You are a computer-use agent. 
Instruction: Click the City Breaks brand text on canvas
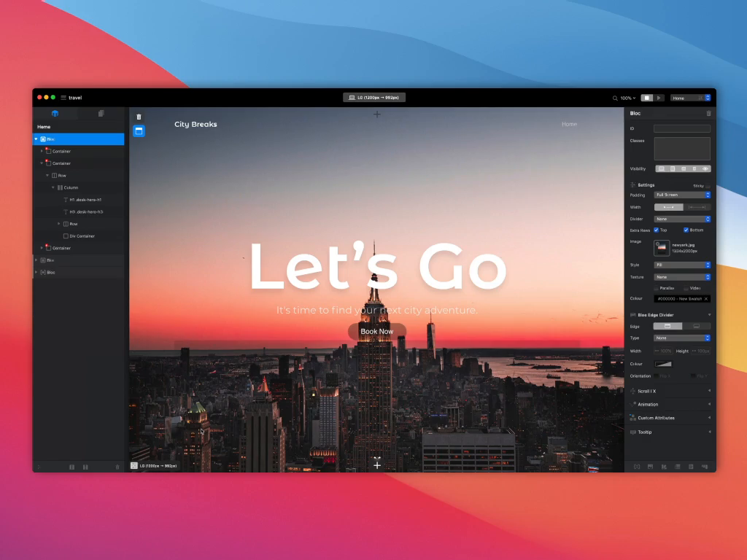pos(196,124)
